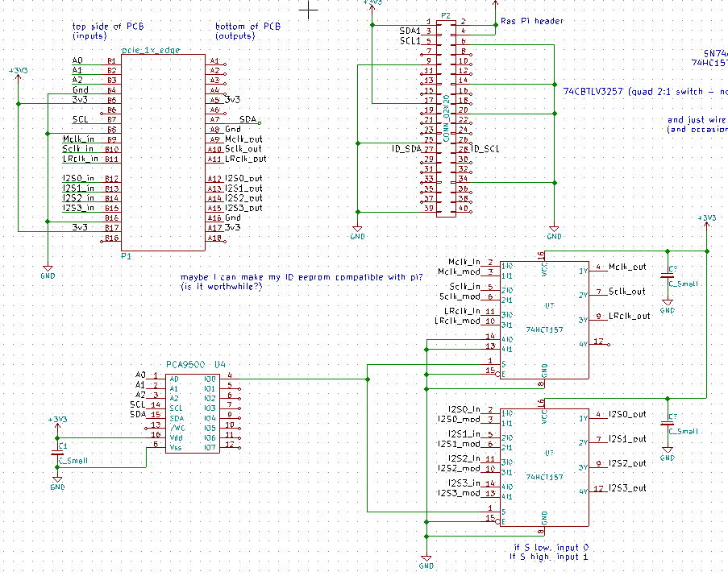
Task: Select the P2 connector reference label
Action: pyautogui.click(x=446, y=16)
